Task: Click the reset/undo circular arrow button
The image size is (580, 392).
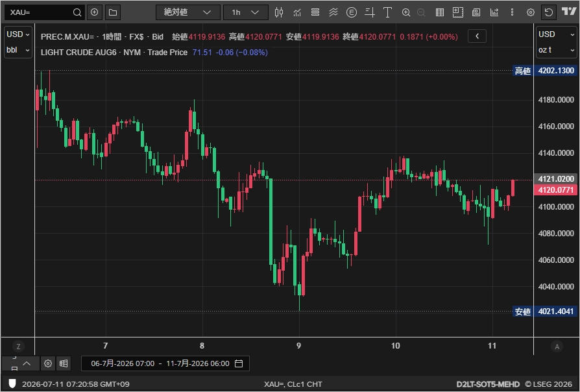Action: pos(549,12)
